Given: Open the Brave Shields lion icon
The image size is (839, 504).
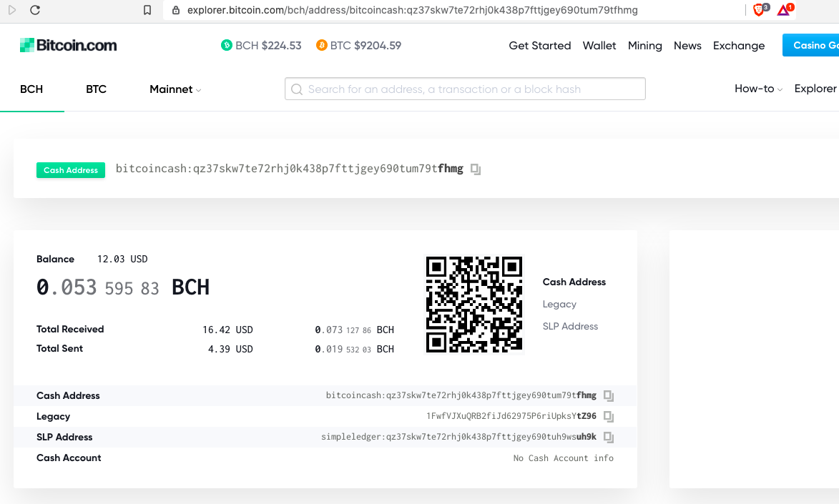Looking at the screenshot, I should [760, 9].
